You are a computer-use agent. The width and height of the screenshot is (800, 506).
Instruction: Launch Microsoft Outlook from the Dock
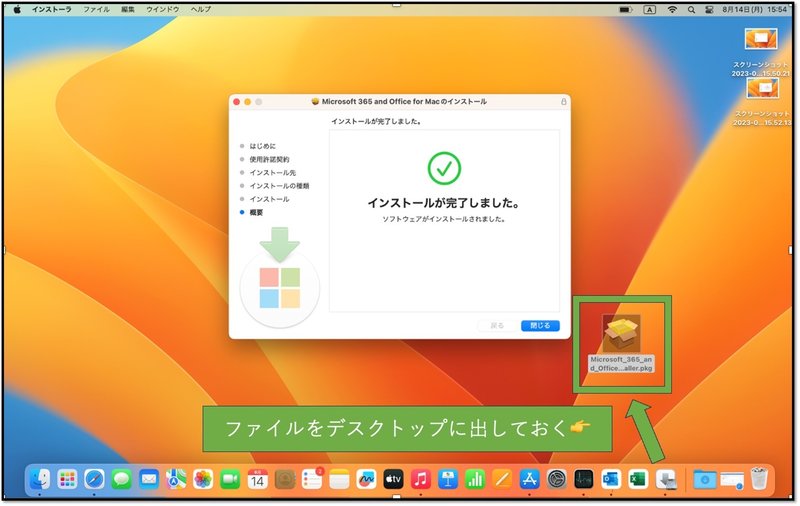(611, 479)
